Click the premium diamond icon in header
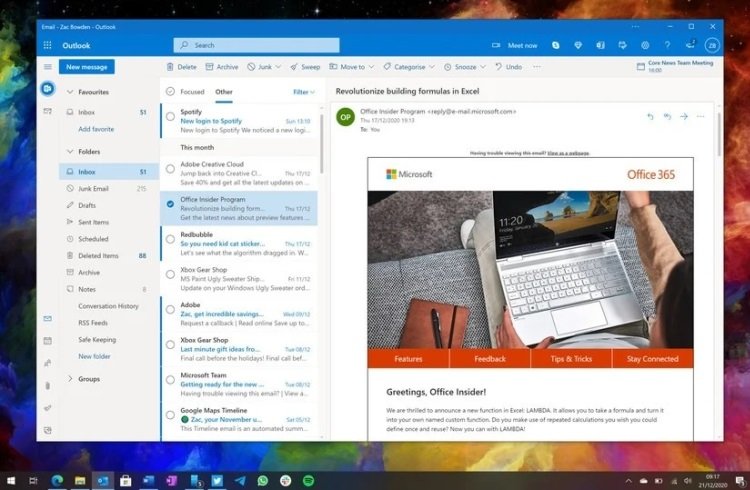The image size is (750, 490). point(578,45)
